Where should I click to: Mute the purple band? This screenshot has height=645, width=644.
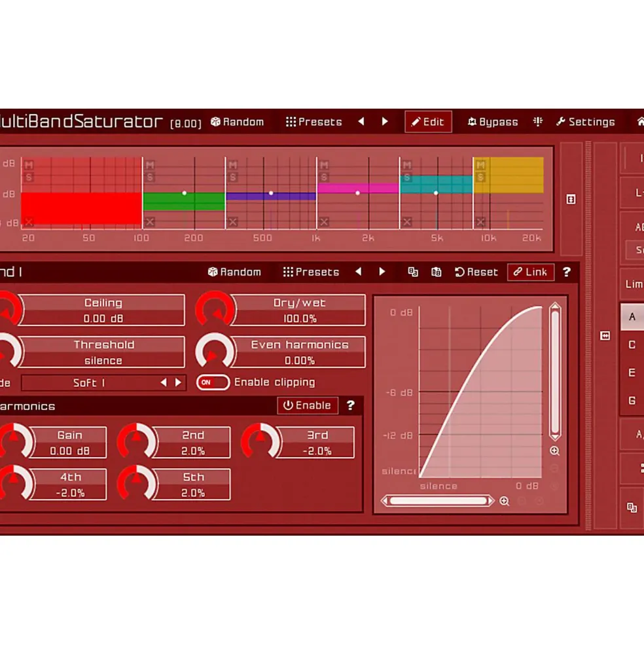(x=233, y=165)
